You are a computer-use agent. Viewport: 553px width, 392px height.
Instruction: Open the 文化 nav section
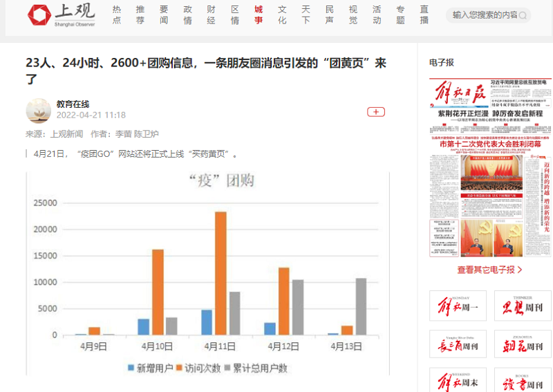282,15
